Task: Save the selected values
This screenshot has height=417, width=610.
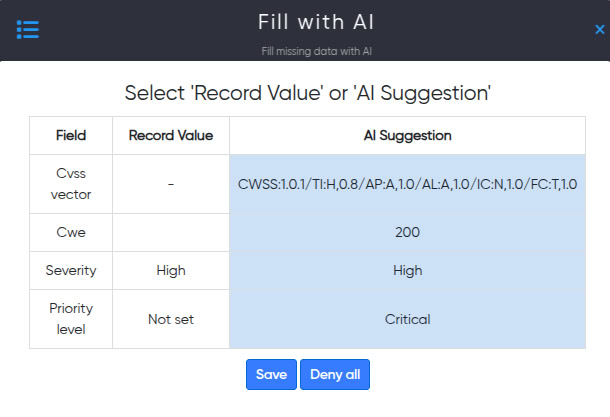Action: click(x=271, y=374)
